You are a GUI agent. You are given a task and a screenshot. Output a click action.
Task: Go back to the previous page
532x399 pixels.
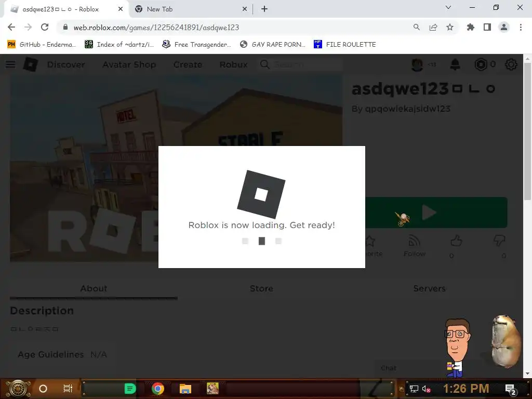pyautogui.click(x=11, y=27)
